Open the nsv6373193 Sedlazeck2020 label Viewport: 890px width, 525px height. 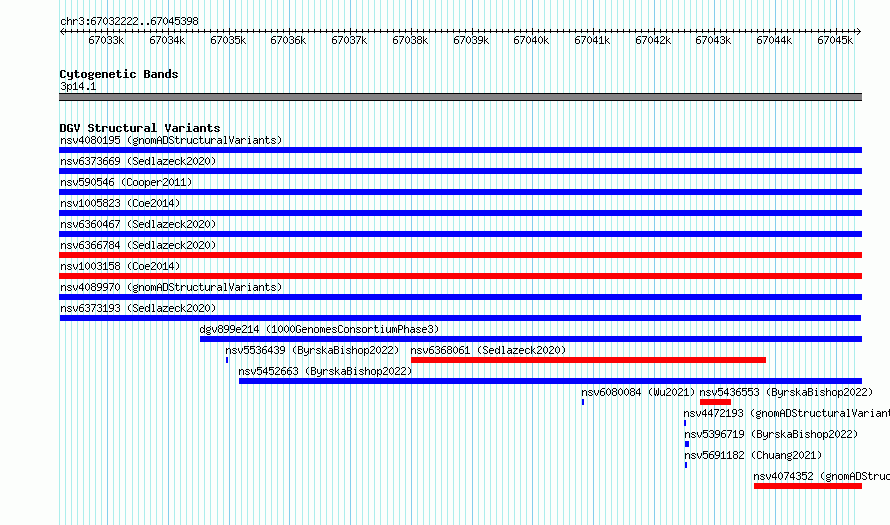click(x=138, y=308)
